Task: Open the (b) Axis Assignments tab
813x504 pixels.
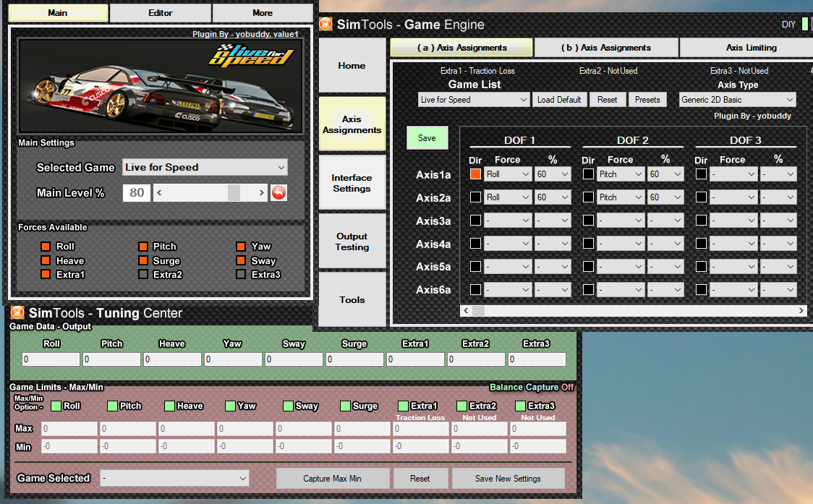Action: tap(606, 47)
